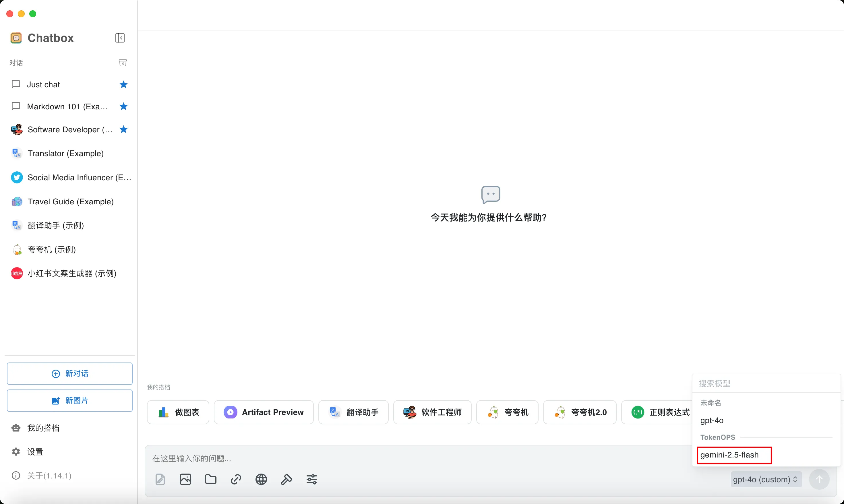This screenshot has height=504, width=844.
Task: Open 我的搭档 in the sidebar
Action: point(43,428)
